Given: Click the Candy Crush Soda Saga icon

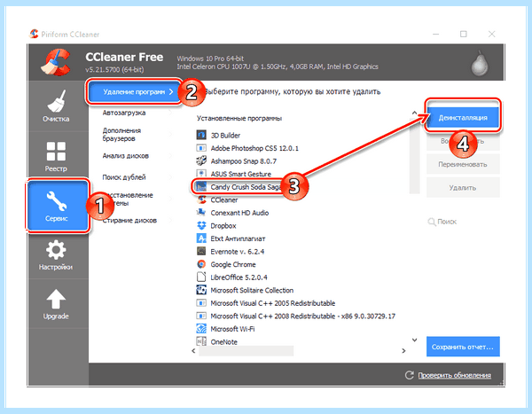Looking at the screenshot, I should pyautogui.click(x=201, y=186).
